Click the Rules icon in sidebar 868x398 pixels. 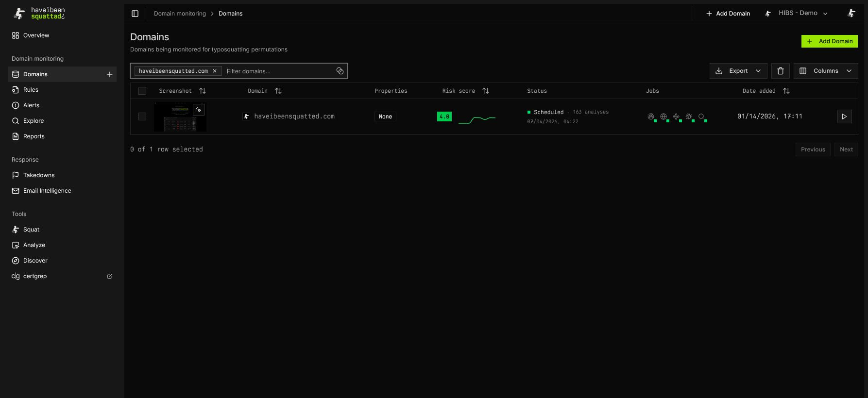point(16,90)
